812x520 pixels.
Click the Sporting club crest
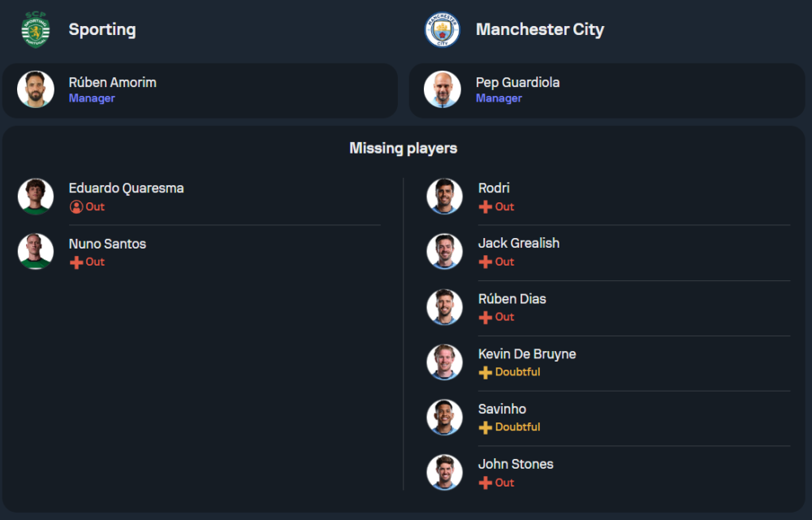tap(36, 30)
